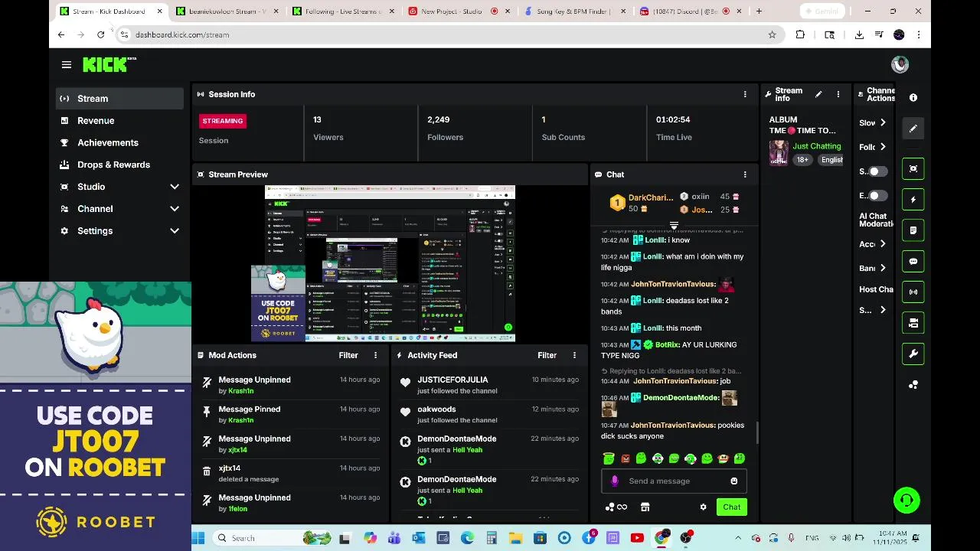Pick the angry red emote in quick emotes
This screenshot has width=980, height=551.
[625, 459]
